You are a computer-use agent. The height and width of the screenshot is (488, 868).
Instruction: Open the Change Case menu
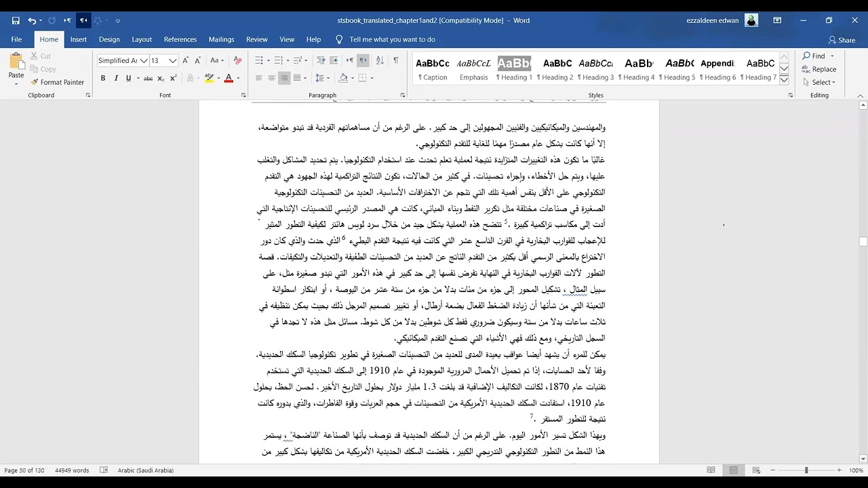click(218, 60)
